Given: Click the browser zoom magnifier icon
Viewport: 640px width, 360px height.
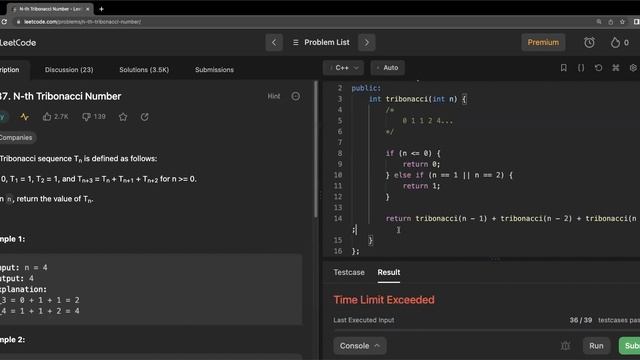Looking at the screenshot, I should click(x=599, y=22).
